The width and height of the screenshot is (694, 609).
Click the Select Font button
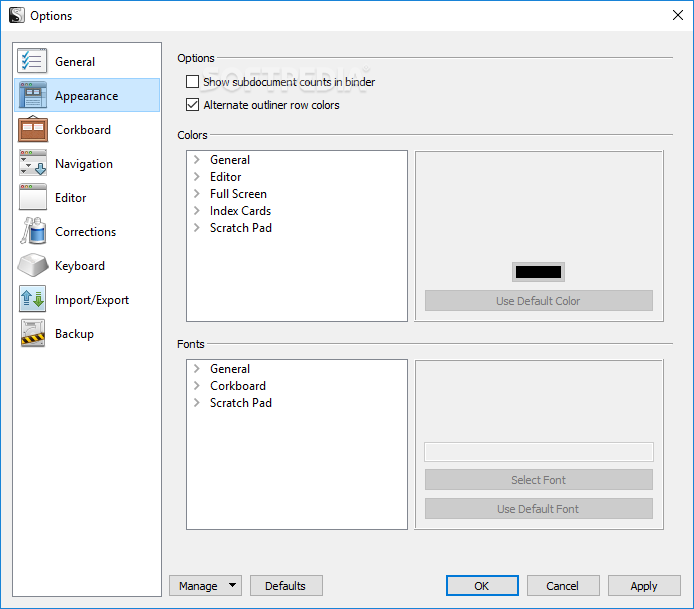(539, 479)
